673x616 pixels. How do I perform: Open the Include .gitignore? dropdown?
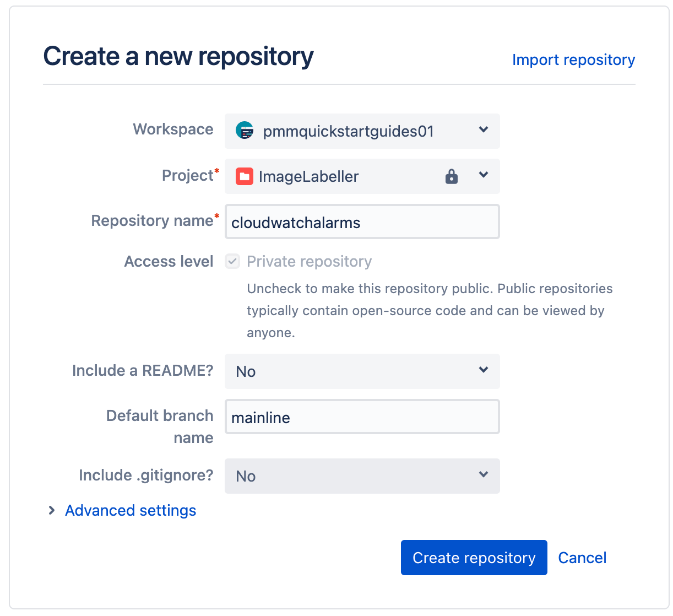[362, 476]
